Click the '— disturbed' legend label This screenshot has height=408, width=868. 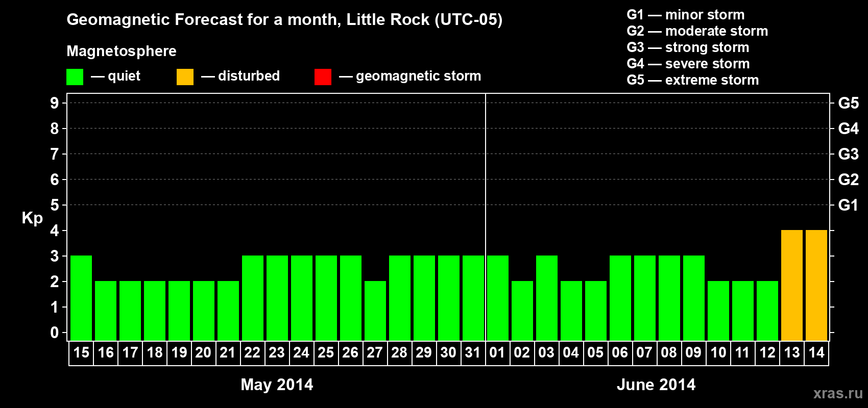tap(240, 76)
